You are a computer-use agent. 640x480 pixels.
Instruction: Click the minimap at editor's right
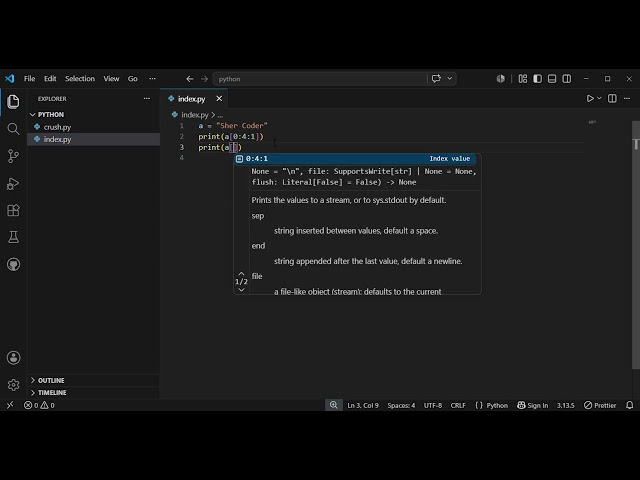[592, 122]
